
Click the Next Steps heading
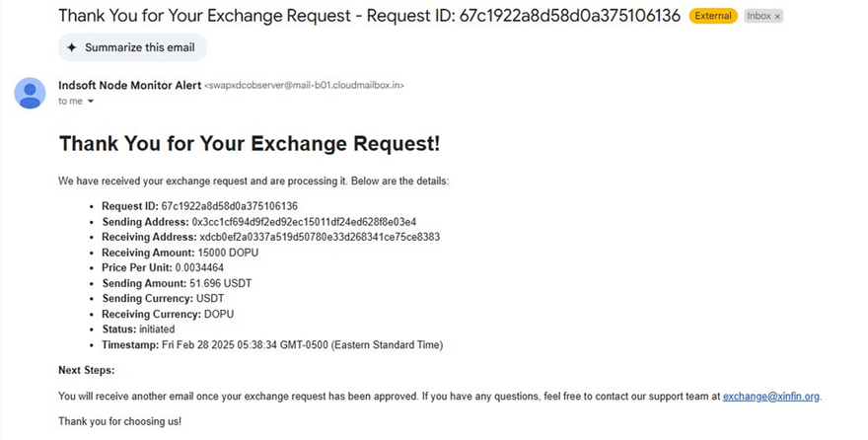click(87, 370)
